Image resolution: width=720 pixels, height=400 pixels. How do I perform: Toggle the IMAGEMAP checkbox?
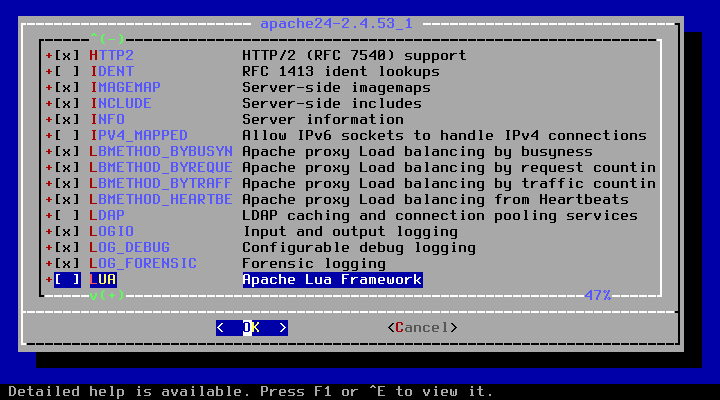(67, 88)
